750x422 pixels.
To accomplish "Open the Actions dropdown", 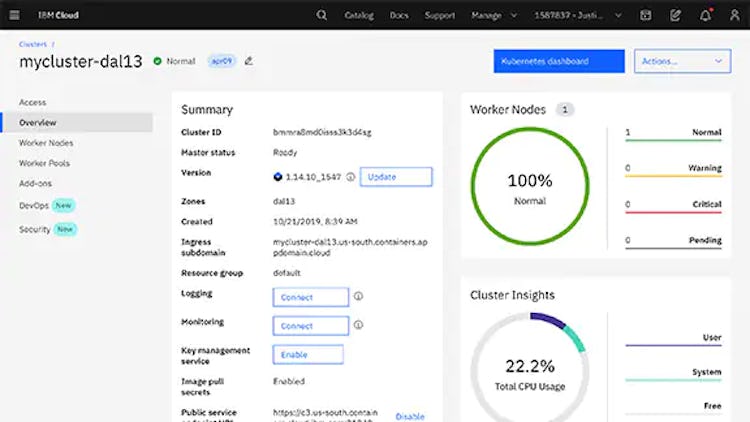I will [682, 61].
